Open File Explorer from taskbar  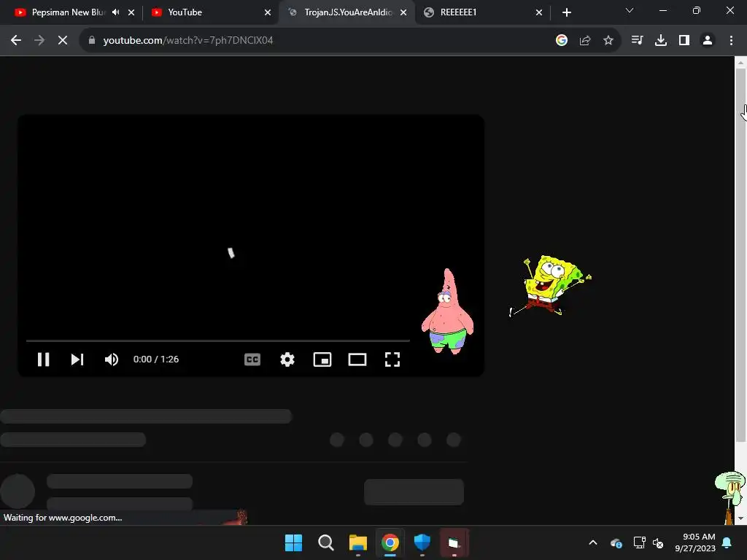coord(357,542)
